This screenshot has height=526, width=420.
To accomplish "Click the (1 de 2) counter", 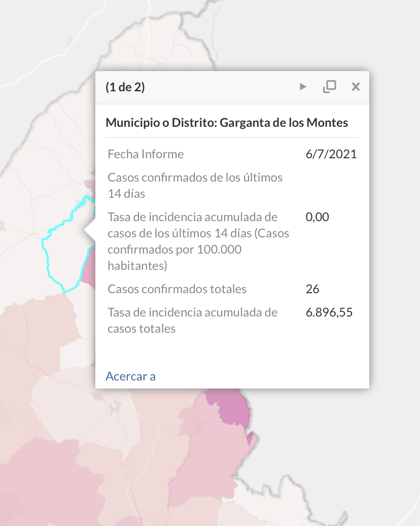I will click(x=125, y=87).
